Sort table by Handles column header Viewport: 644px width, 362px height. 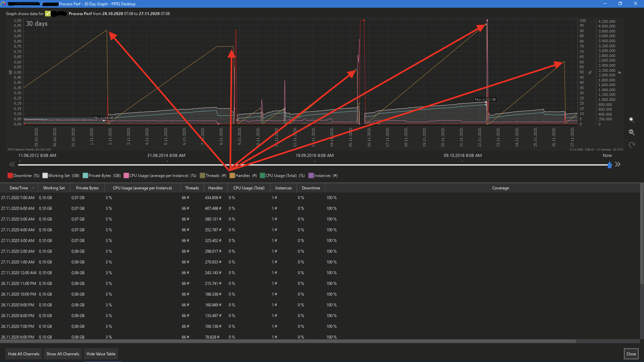[215, 188]
